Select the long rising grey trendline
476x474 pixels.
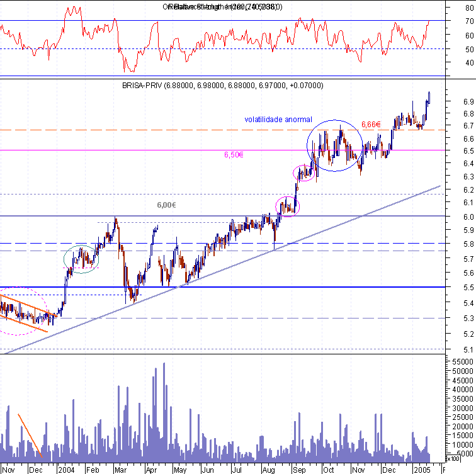point(222,270)
